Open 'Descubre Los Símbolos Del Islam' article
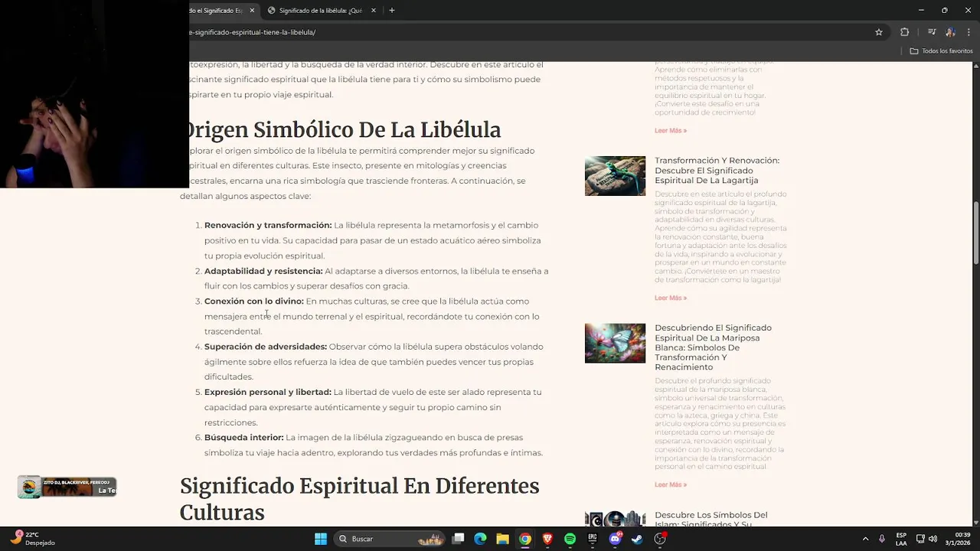The height and width of the screenshot is (551, 980). [710, 520]
